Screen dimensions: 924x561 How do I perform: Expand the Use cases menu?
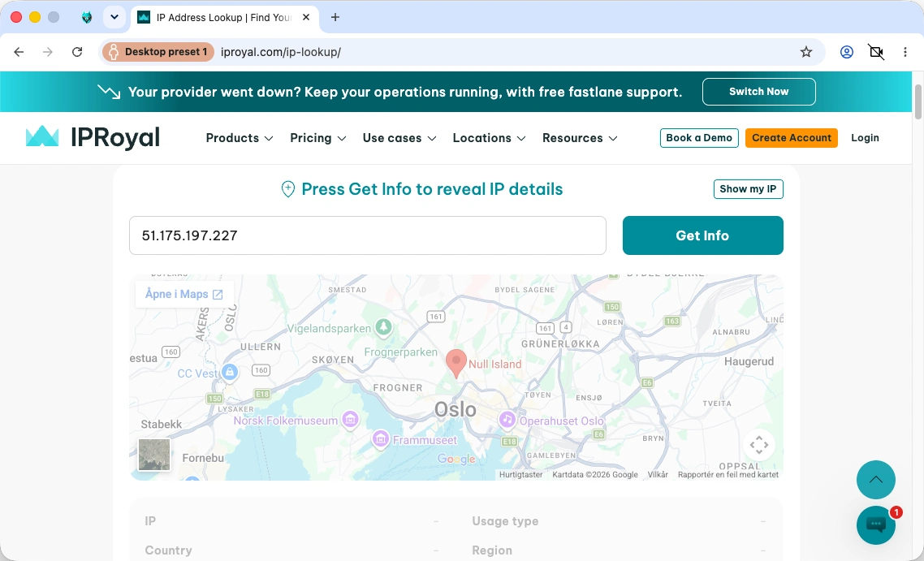(399, 138)
